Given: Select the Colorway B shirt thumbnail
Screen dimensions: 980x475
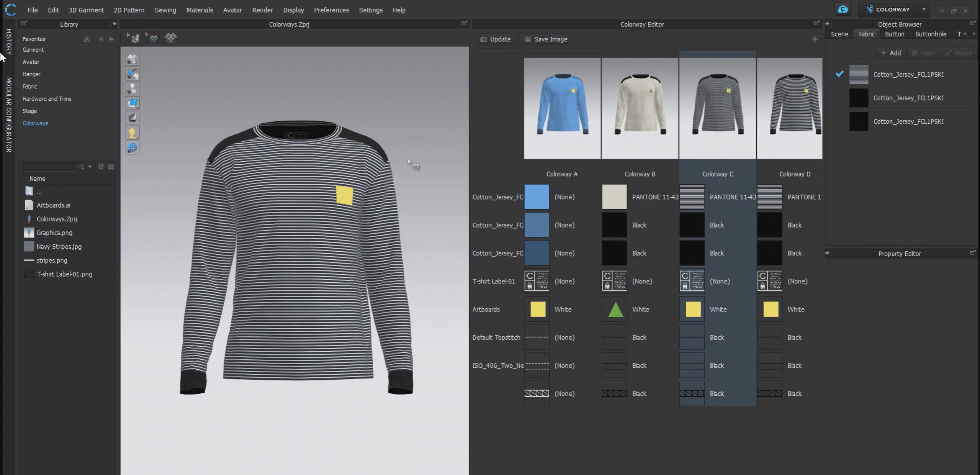Looking at the screenshot, I should point(640,108).
